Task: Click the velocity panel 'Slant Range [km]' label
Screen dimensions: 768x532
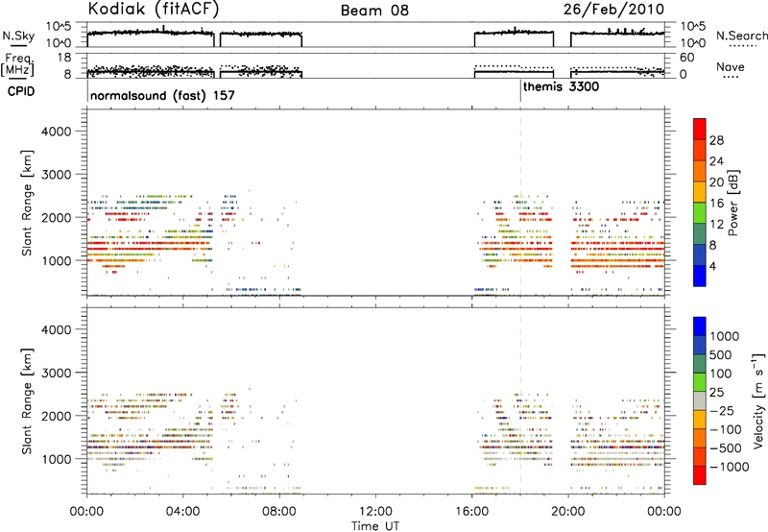Action: point(27,400)
